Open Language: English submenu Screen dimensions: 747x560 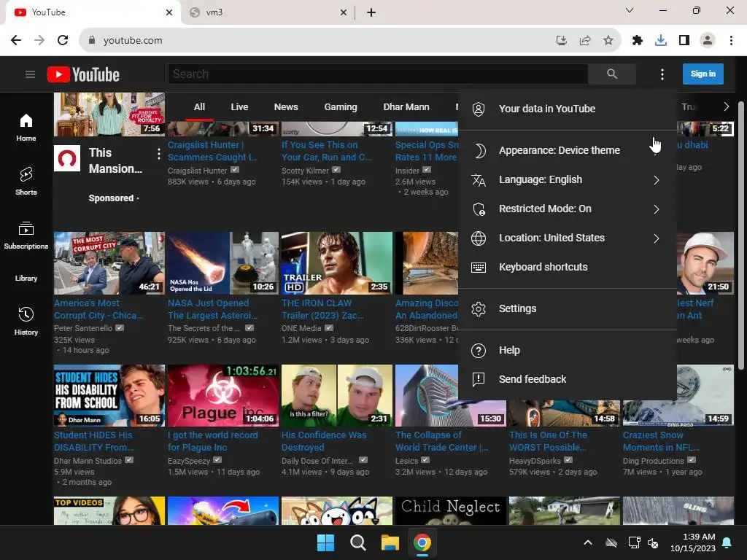point(568,180)
